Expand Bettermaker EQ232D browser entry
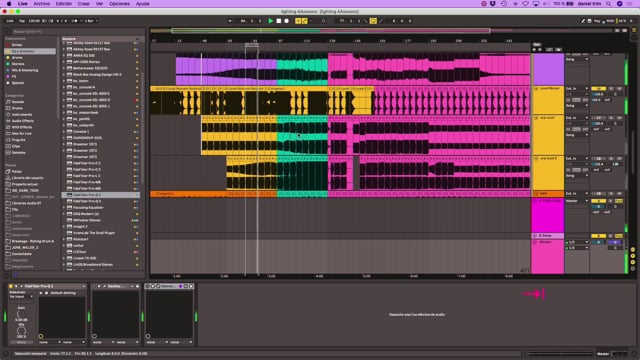640x360 pixels. tap(64, 68)
